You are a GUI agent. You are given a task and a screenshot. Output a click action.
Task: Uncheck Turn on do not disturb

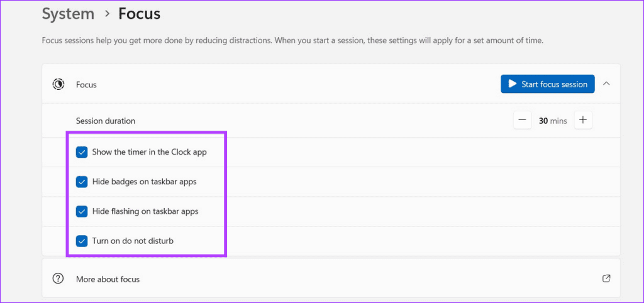pyautogui.click(x=82, y=241)
